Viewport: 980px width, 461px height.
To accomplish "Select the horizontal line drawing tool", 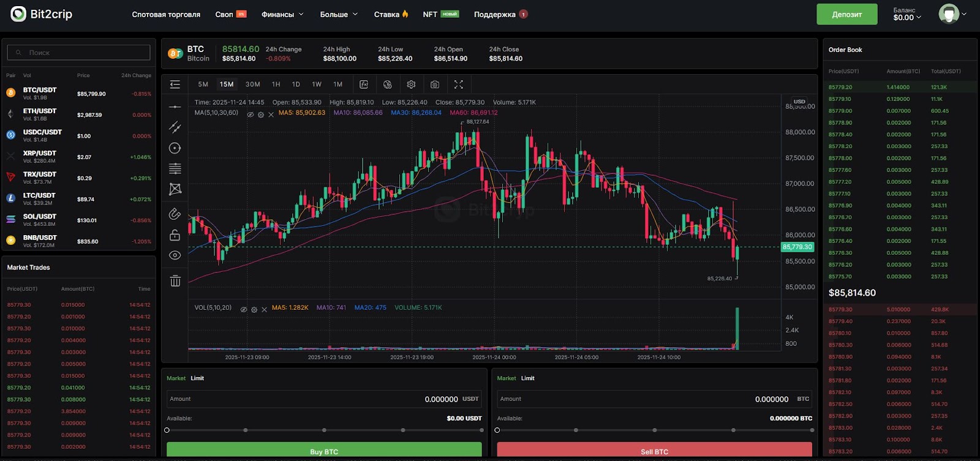I will [x=175, y=107].
